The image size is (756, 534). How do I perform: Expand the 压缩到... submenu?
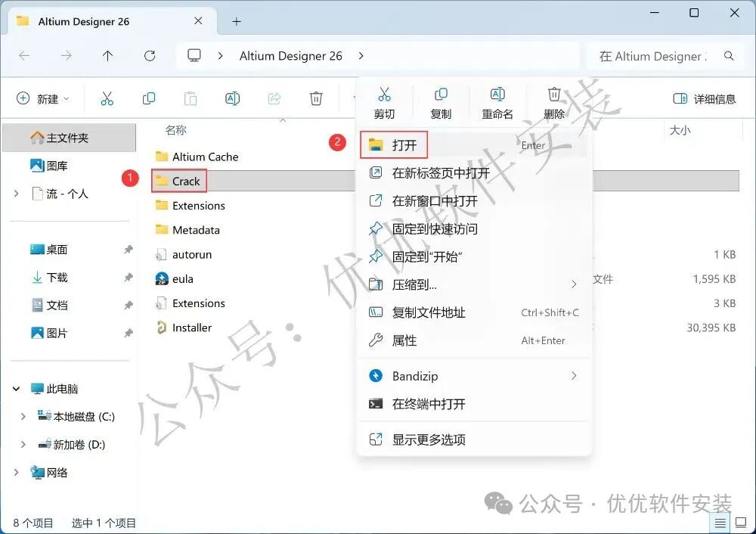(473, 284)
